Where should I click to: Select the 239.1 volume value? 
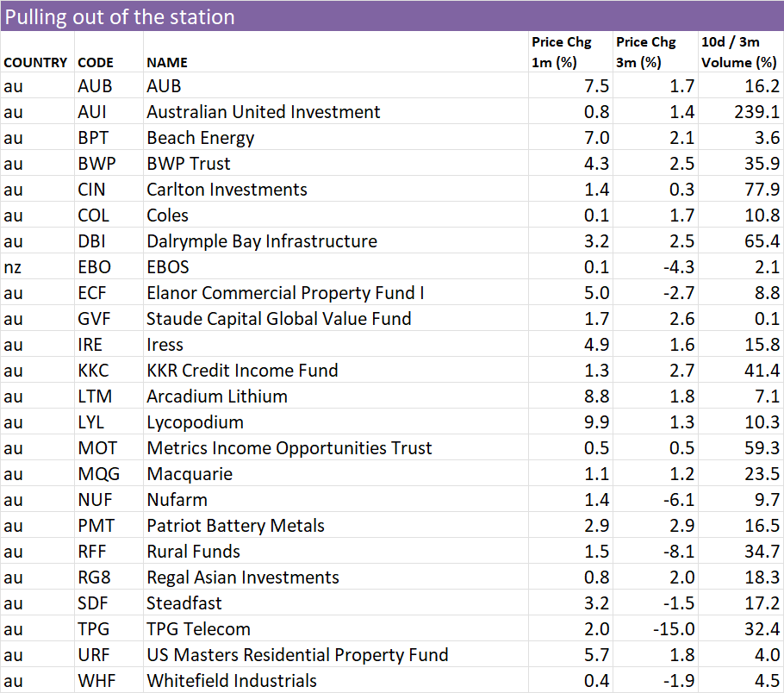coord(757,111)
